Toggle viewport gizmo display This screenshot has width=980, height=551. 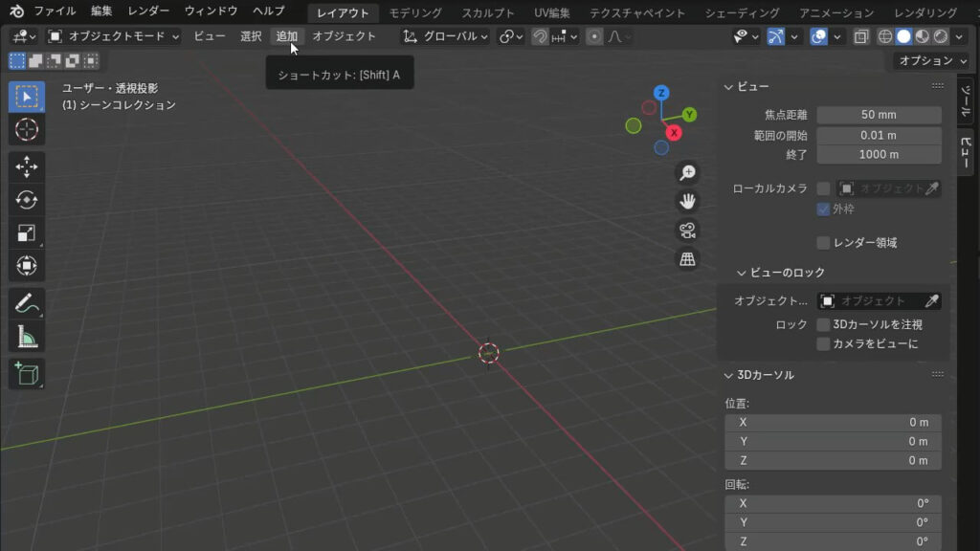point(775,36)
